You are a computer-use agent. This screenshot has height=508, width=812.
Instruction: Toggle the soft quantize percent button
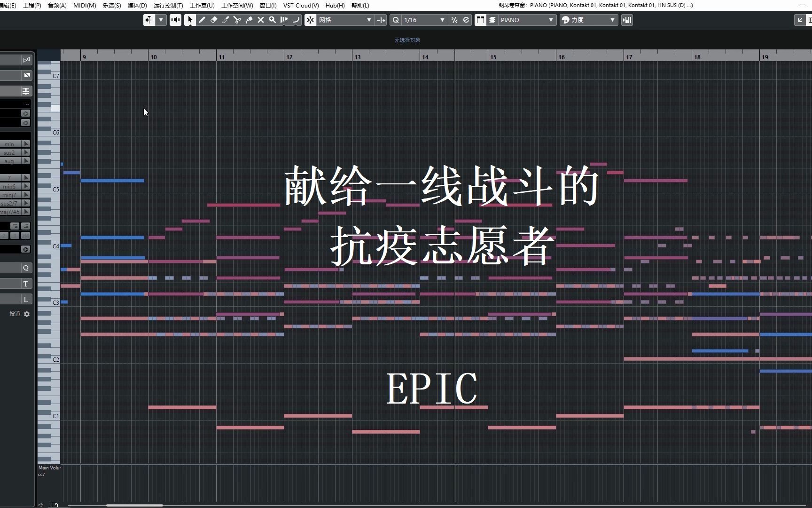(454, 20)
